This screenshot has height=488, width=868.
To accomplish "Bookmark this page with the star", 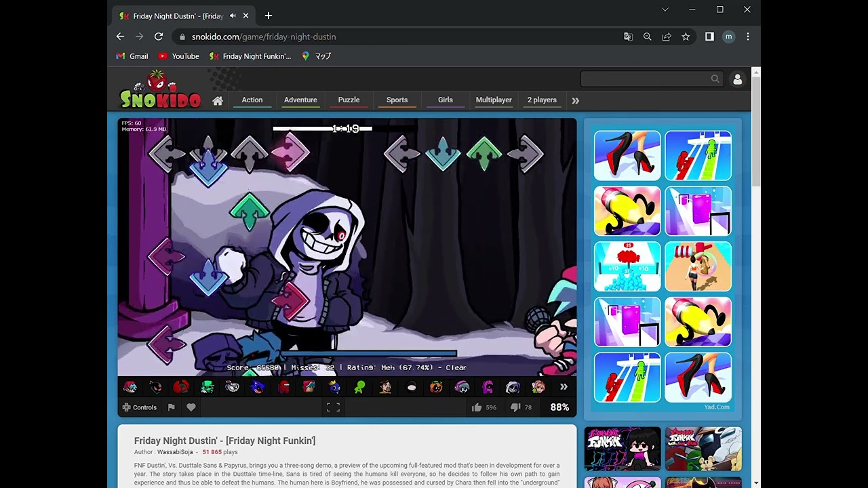I will pos(686,37).
